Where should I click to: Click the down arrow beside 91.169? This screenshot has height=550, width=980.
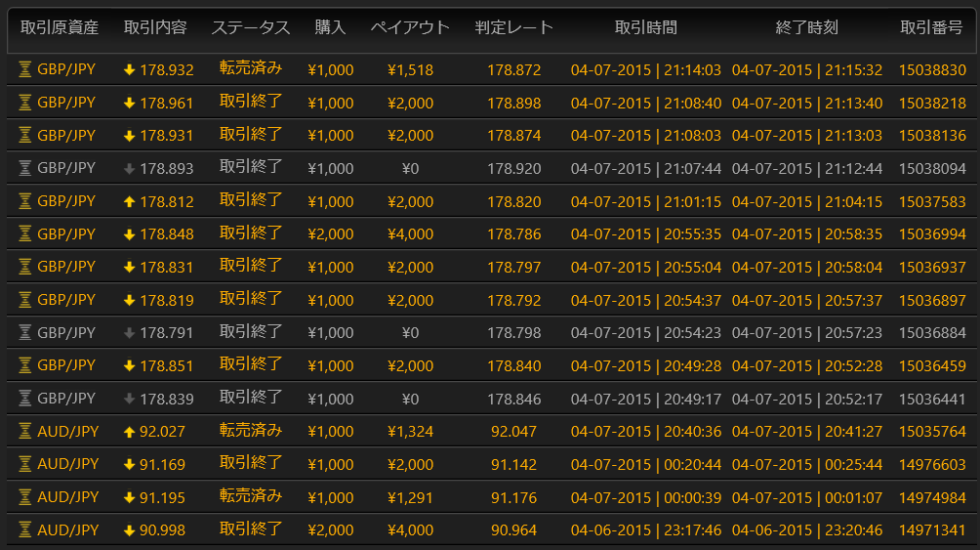(x=129, y=464)
